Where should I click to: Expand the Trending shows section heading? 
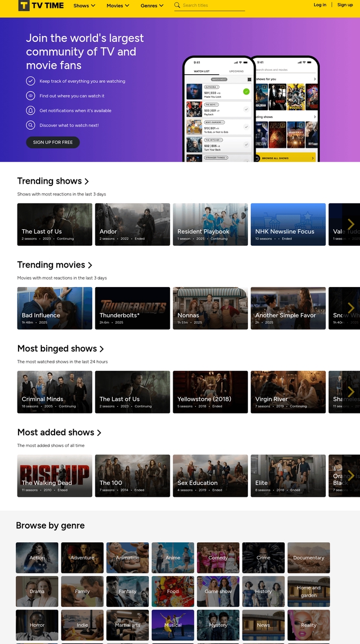click(53, 181)
